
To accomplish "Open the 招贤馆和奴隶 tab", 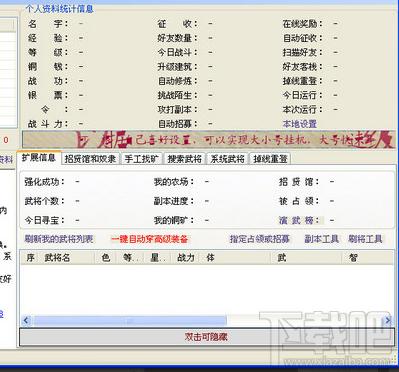I will [x=90, y=159].
